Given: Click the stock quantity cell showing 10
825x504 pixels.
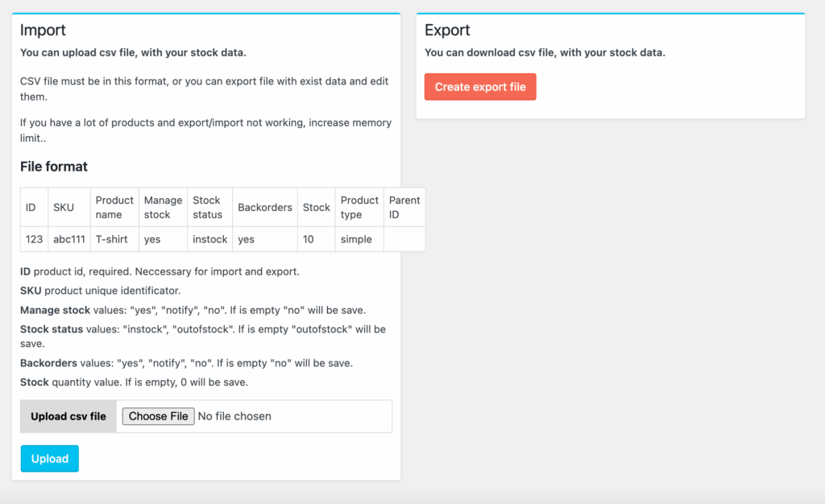Looking at the screenshot, I should click(309, 239).
